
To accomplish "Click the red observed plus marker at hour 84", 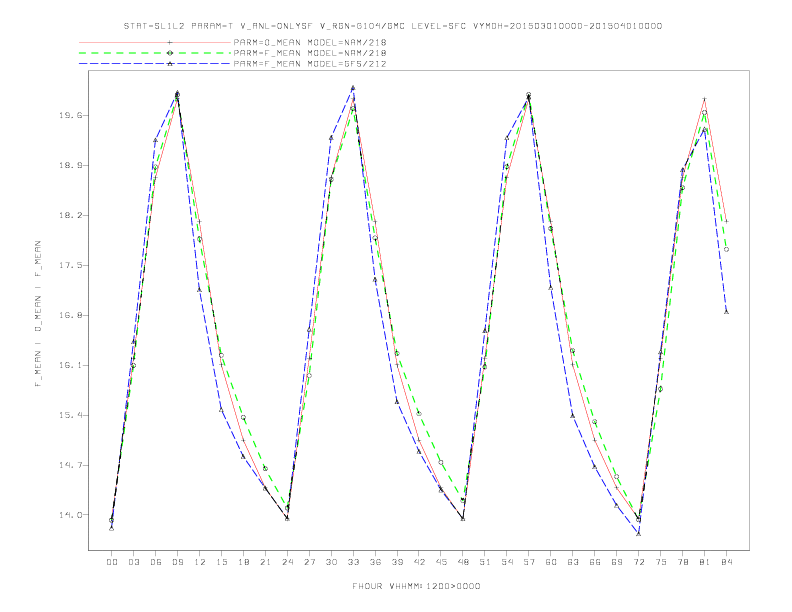I will pos(726,221).
